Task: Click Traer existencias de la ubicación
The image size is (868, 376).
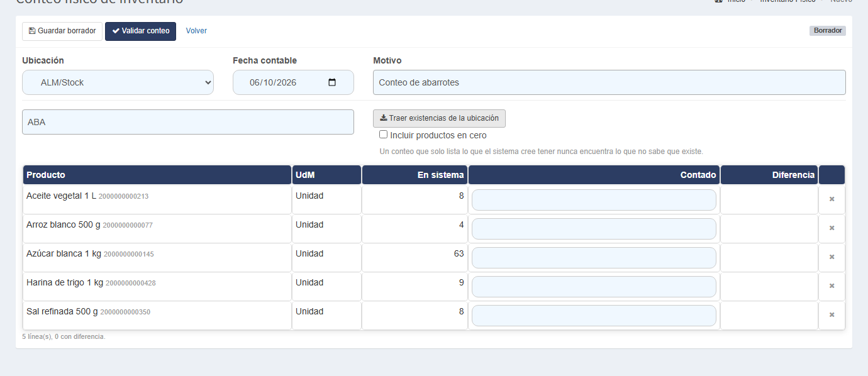Action: [439, 118]
